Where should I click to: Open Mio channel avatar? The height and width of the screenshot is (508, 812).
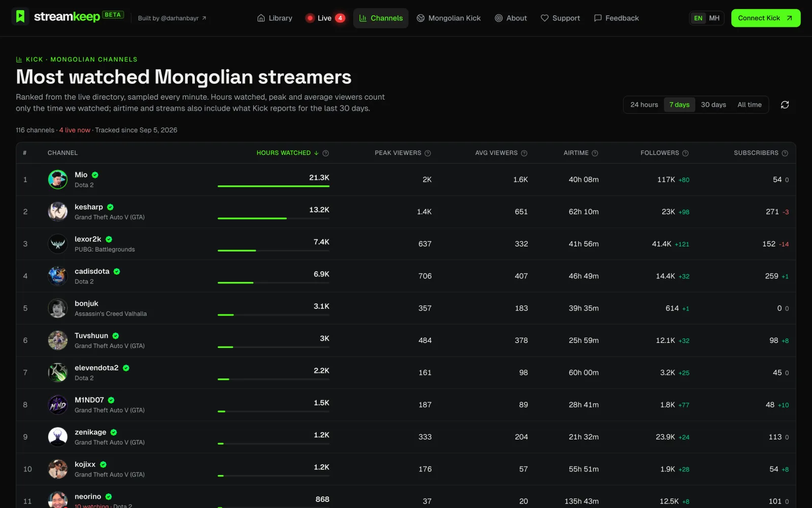(58, 179)
